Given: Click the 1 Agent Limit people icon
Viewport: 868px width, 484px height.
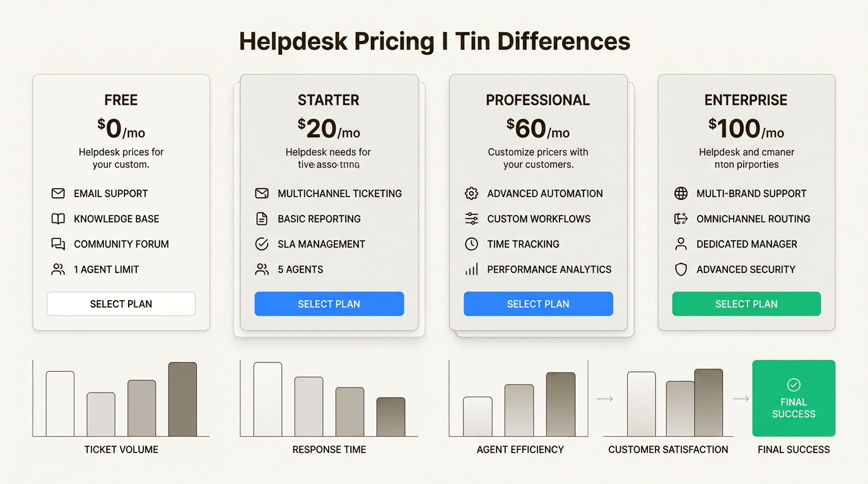Looking at the screenshot, I should (59, 269).
